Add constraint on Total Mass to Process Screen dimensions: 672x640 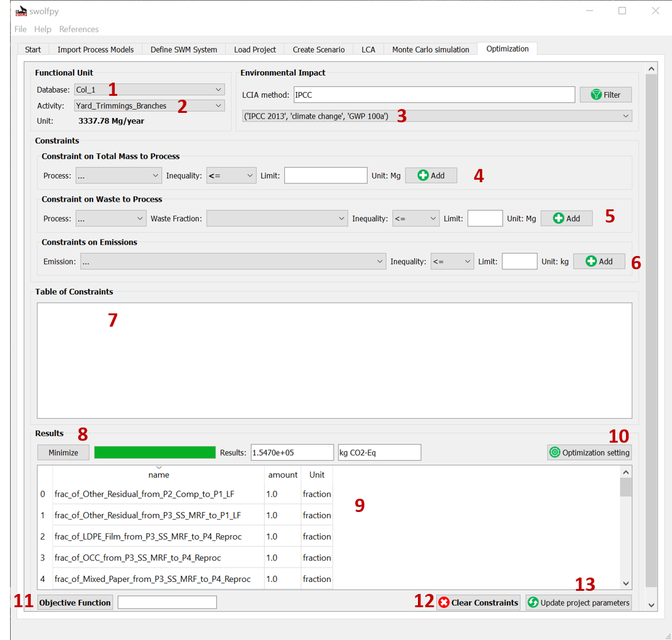point(431,176)
